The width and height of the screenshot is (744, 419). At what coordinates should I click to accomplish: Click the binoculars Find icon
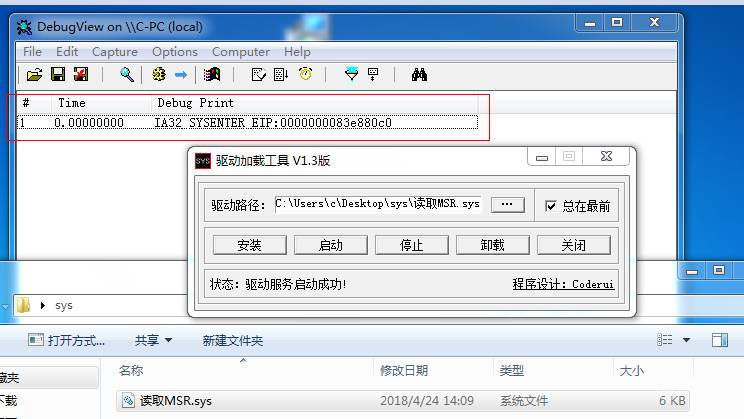point(419,74)
